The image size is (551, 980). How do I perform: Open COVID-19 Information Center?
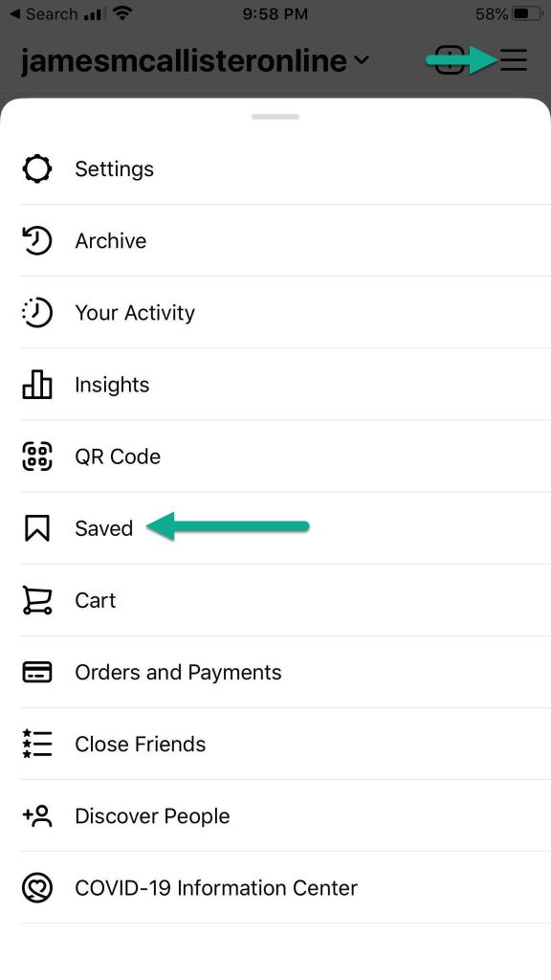pos(285,887)
